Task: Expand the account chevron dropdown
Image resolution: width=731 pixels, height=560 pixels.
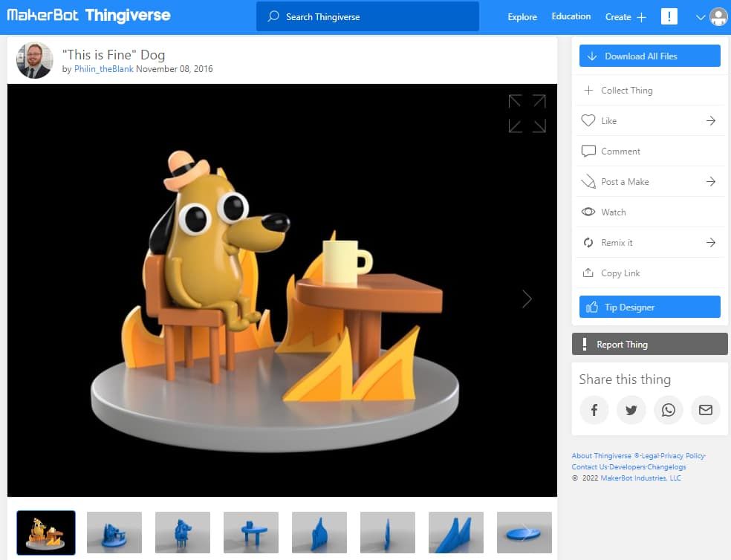Action: (699, 16)
